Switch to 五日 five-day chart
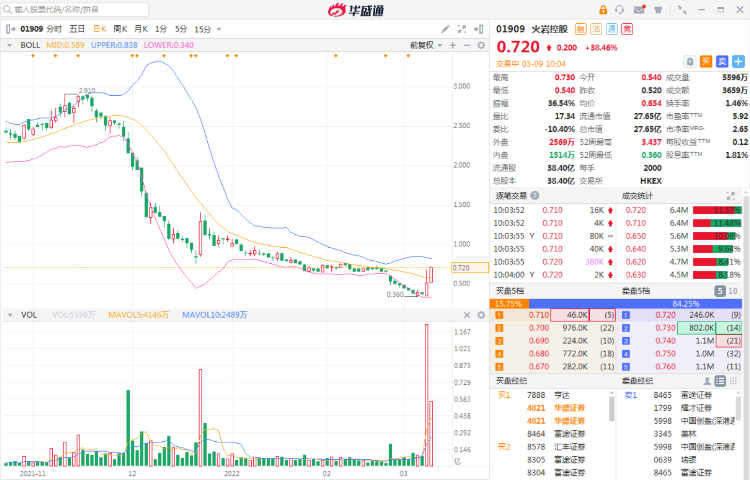Screen dimensions: 750x480 point(77,29)
